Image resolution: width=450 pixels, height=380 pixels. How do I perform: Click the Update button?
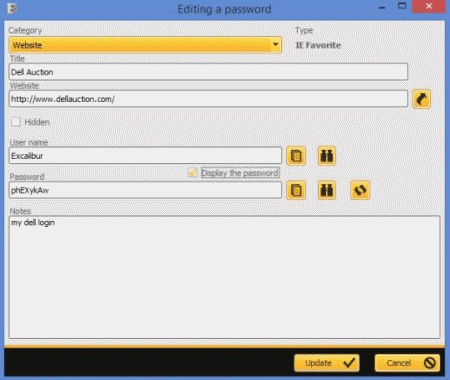tap(327, 363)
